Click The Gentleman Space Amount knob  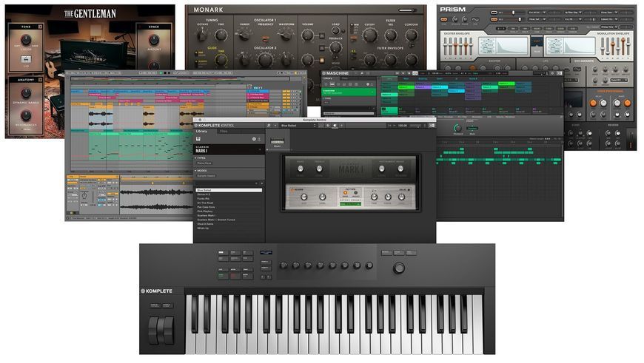pos(154,40)
